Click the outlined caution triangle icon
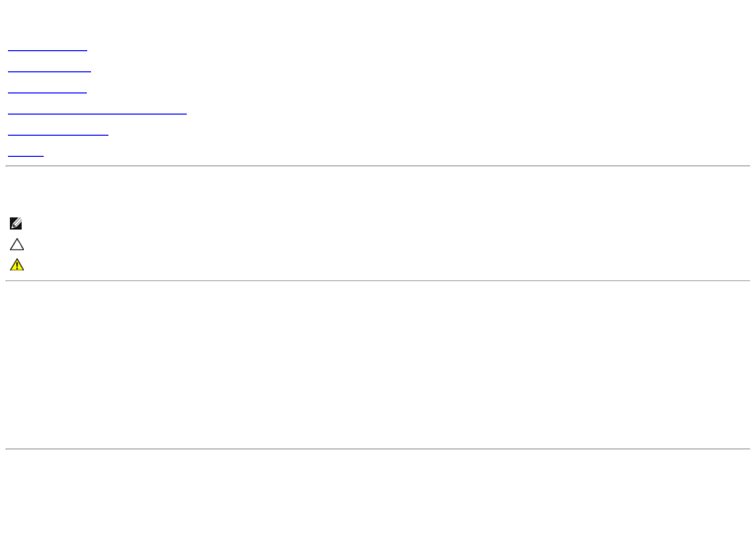The image size is (756, 538). [x=17, y=245]
